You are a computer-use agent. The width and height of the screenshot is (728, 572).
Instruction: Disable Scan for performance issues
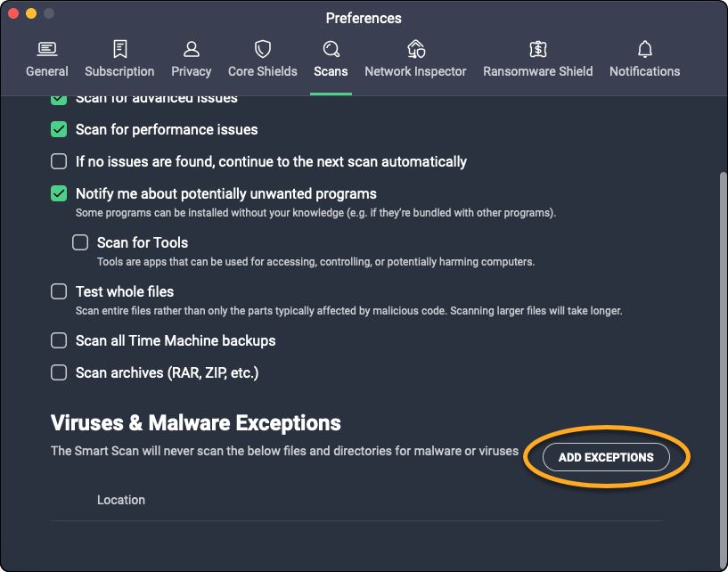[x=59, y=129]
